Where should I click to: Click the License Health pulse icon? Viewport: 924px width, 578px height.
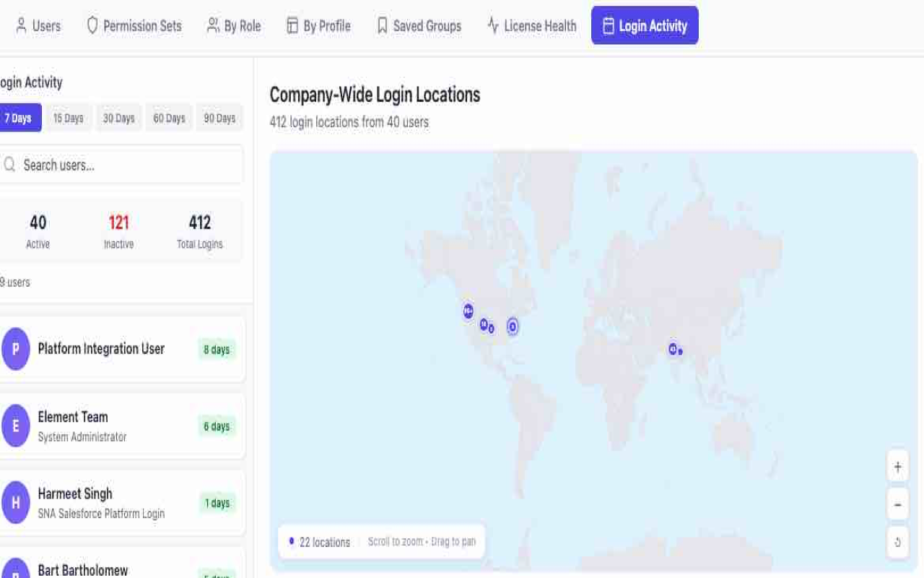point(492,25)
